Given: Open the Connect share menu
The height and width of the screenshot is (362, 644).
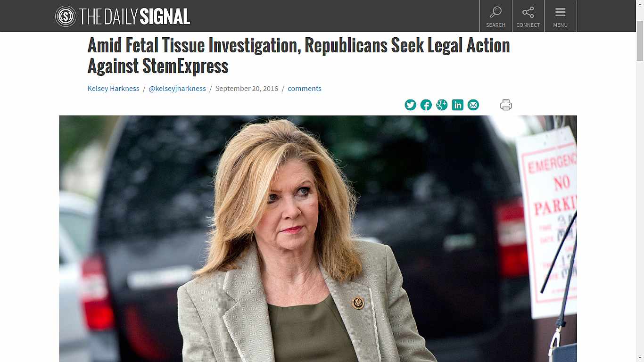Looking at the screenshot, I should [x=528, y=16].
